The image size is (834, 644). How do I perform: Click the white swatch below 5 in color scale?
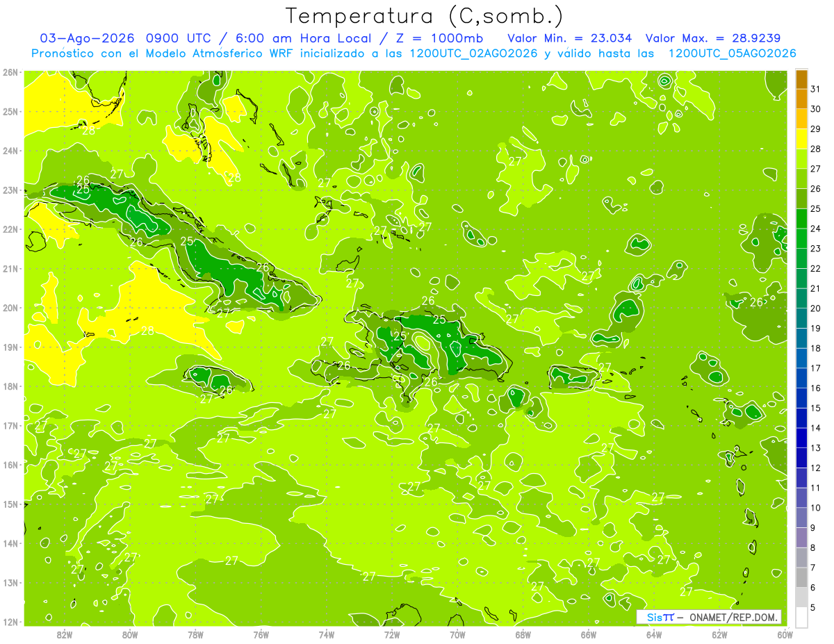pos(802,616)
